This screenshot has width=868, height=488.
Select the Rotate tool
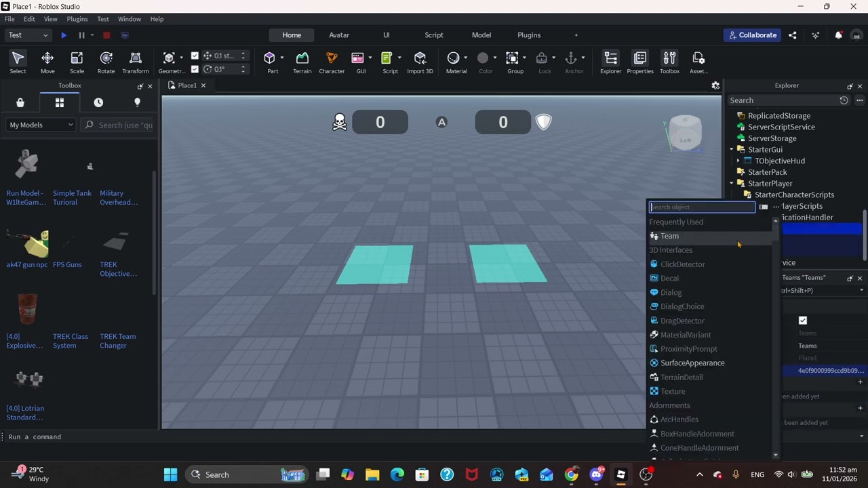coord(106,62)
